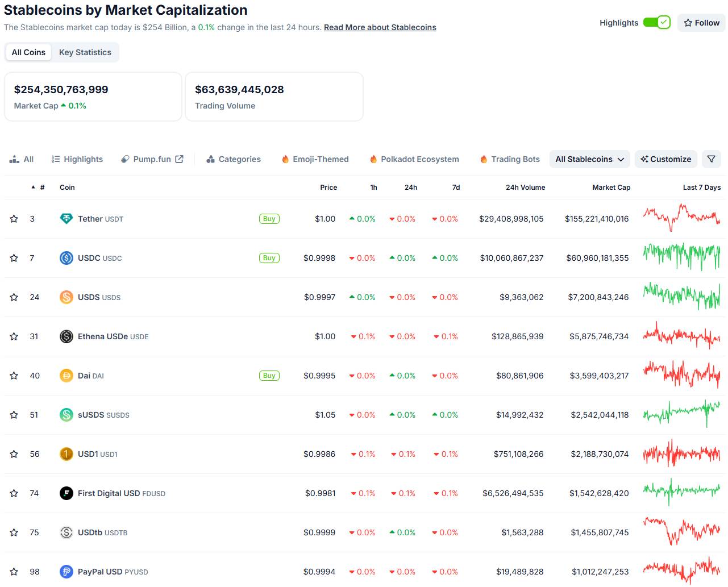Favorite USDC with its star icon
Screen dimensions: 728x587
tap(14, 258)
